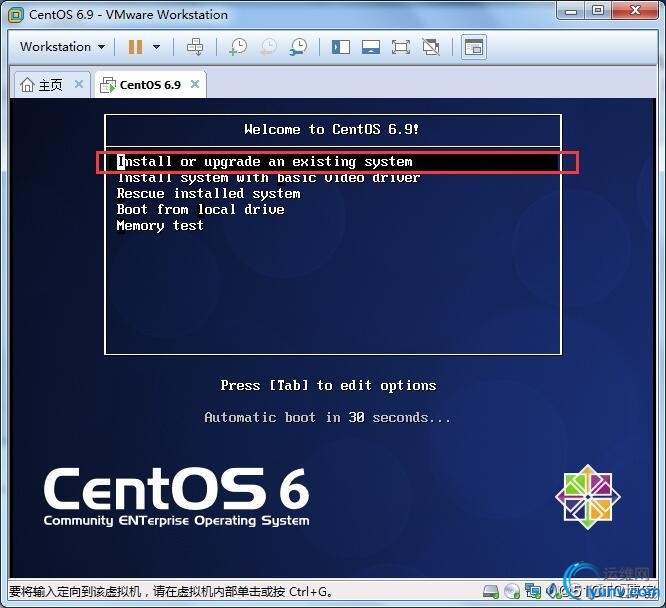Click the VMware icon in title bar
This screenshot has width=666, height=608.
click(16, 15)
